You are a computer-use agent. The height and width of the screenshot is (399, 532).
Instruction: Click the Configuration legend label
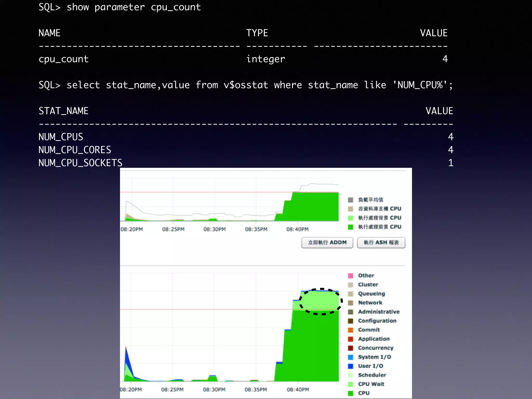click(377, 321)
